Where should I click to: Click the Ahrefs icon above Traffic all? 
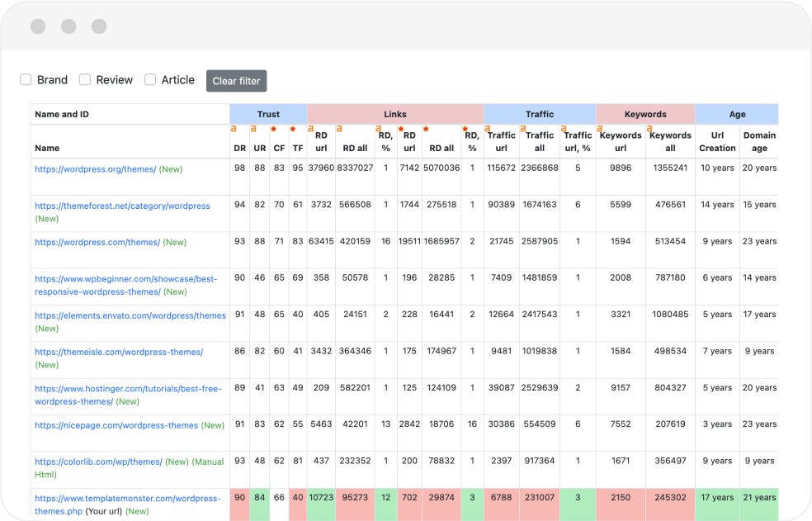tap(524, 129)
